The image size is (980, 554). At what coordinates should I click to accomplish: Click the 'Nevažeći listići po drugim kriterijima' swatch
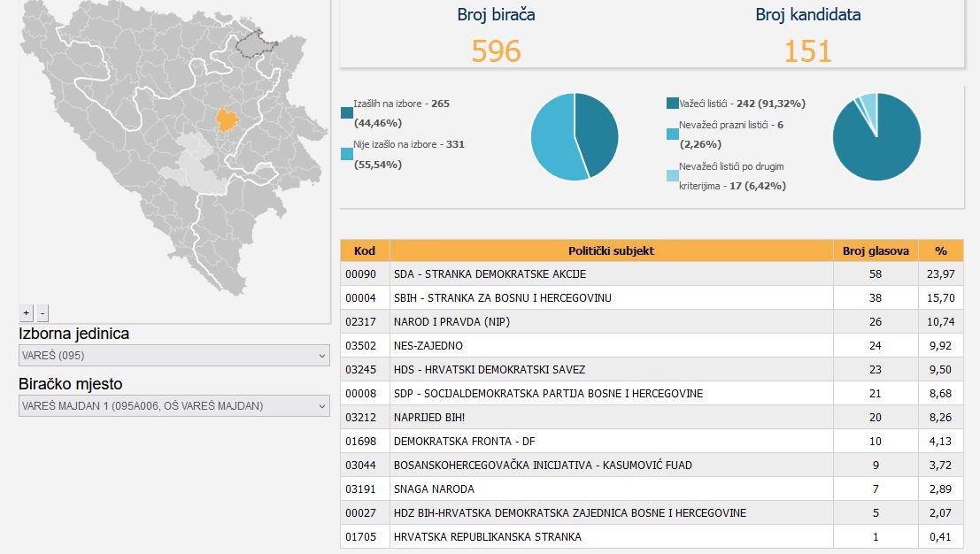(x=673, y=176)
